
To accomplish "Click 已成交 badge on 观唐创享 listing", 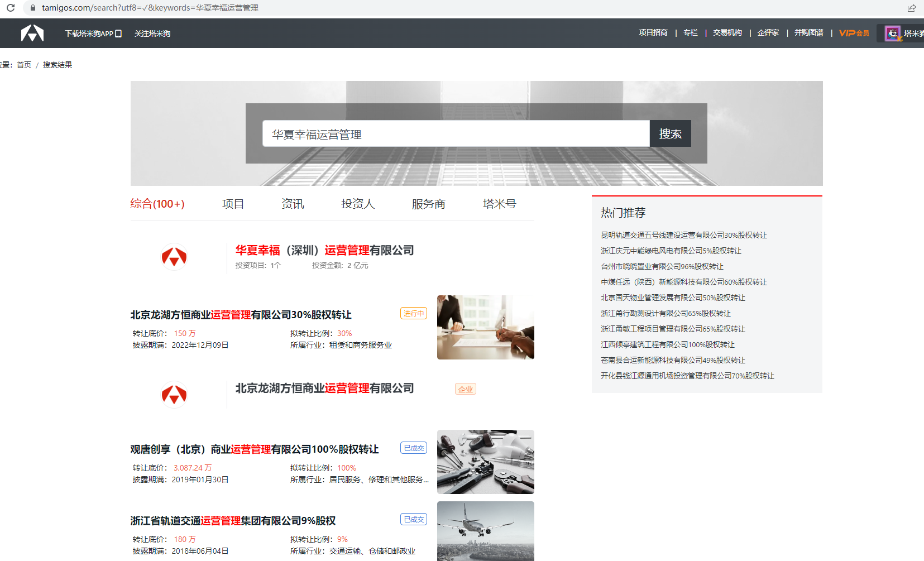I will 414,448.
